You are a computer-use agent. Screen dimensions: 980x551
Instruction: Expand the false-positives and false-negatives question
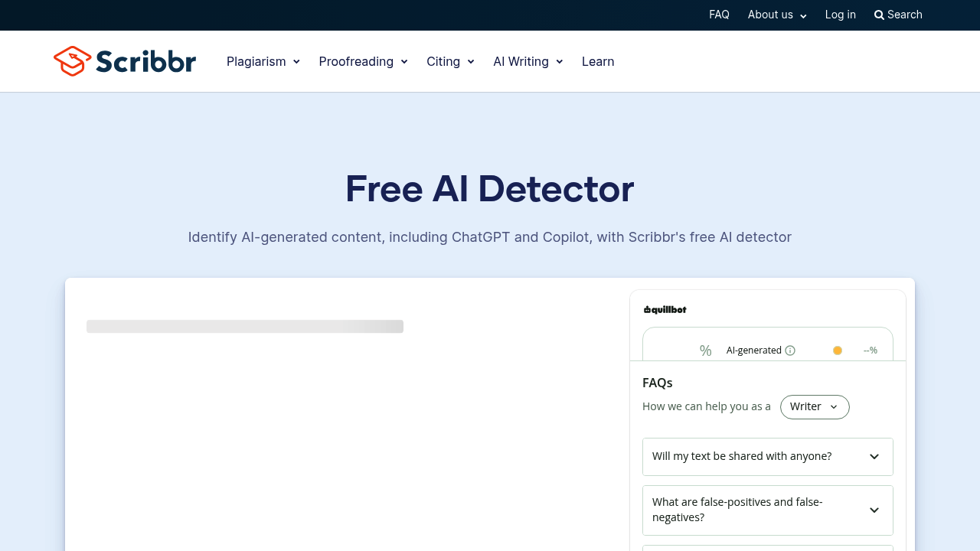coord(768,510)
